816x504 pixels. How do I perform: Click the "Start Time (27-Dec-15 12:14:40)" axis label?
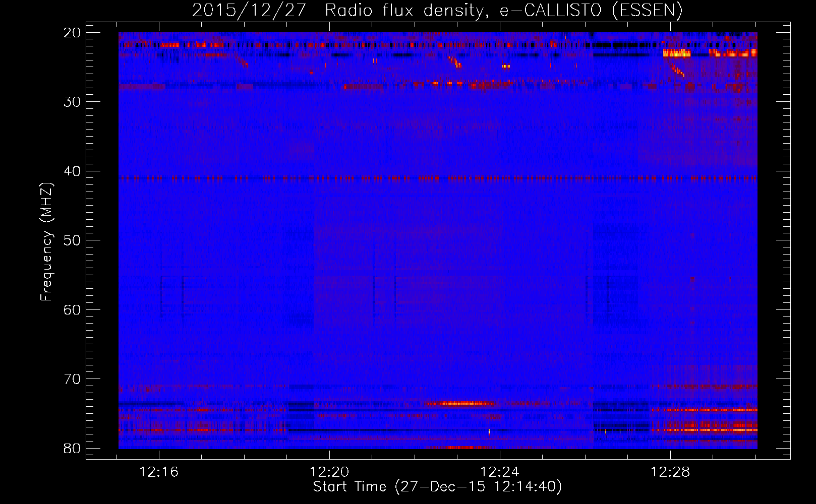(x=437, y=487)
